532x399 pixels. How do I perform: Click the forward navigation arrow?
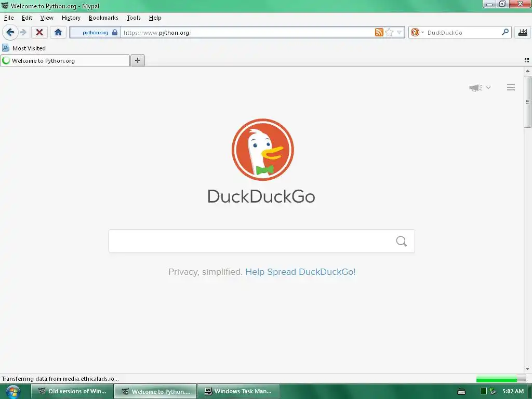click(23, 33)
